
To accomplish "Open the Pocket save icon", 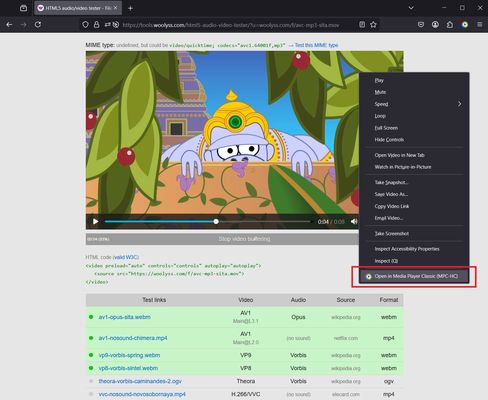I will tap(421, 24).
